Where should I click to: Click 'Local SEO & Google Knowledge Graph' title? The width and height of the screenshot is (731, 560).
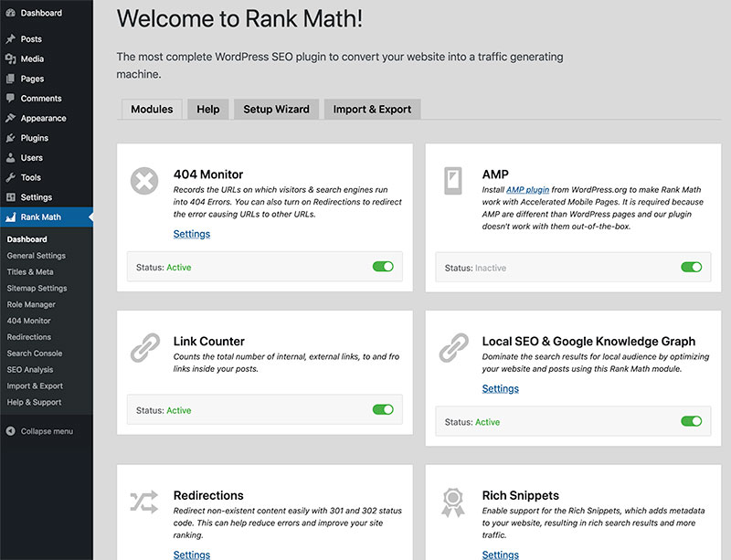(x=588, y=342)
